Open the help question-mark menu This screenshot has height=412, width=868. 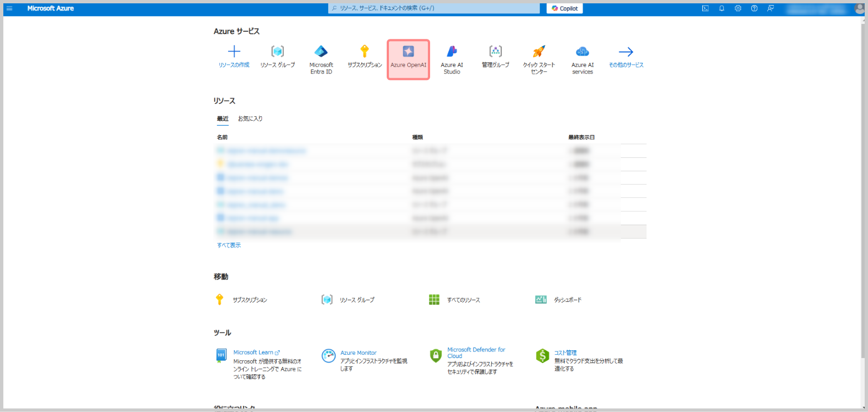coord(754,8)
